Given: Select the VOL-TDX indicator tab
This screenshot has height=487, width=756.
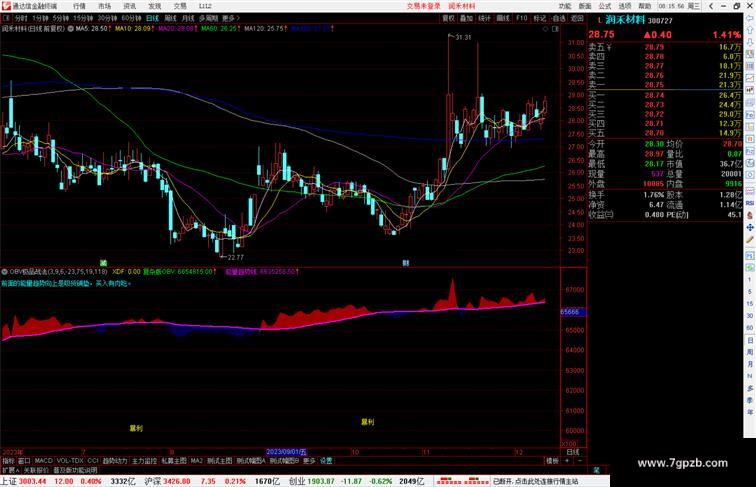Looking at the screenshot, I should coord(70,460).
